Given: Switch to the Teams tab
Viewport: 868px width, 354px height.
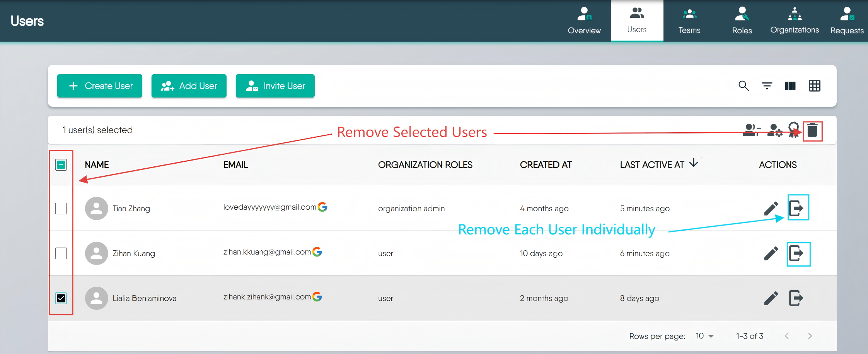Looking at the screenshot, I should pos(689,20).
